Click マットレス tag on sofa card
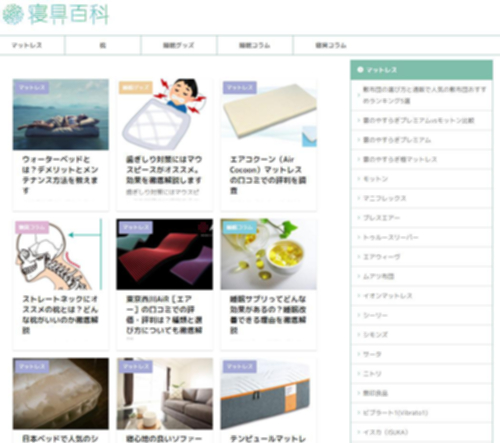 coord(135,367)
